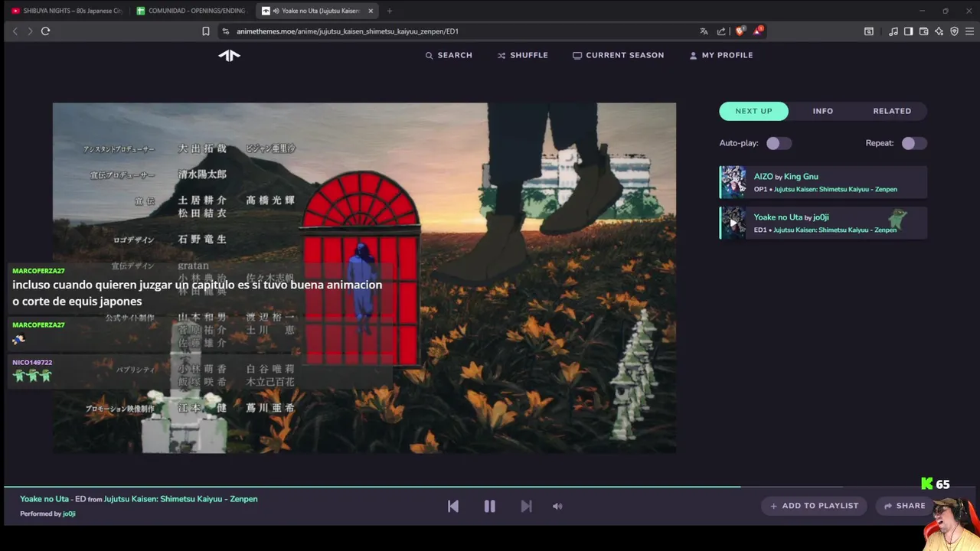Open King Gnu artist link

[x=801, y=177]
